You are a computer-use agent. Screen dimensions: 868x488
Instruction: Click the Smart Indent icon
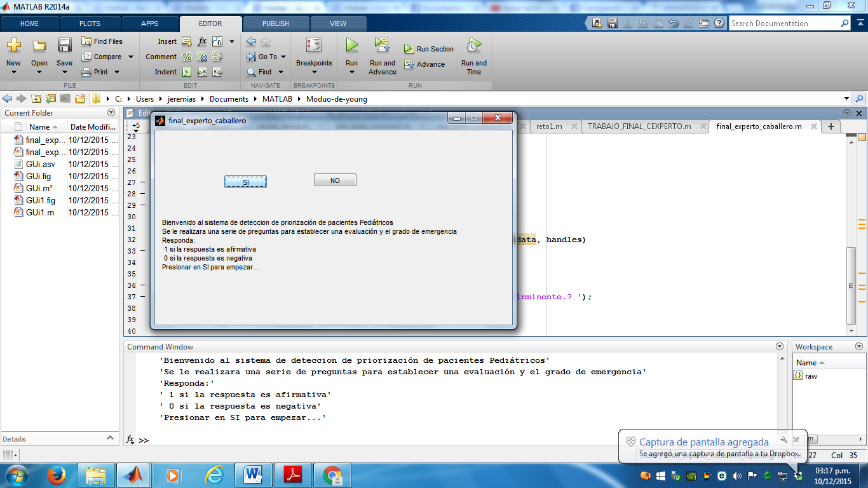click(x=187, y=72)
